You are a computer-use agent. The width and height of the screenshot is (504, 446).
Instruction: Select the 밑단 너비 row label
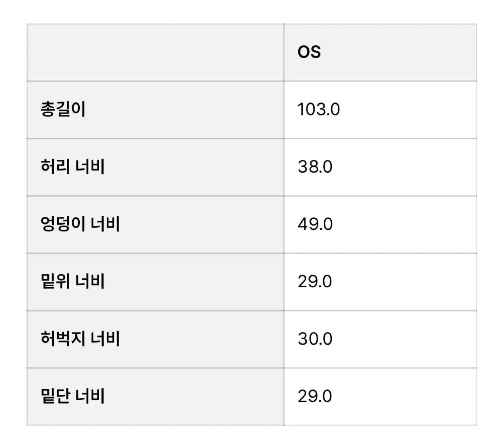(73, 396)
